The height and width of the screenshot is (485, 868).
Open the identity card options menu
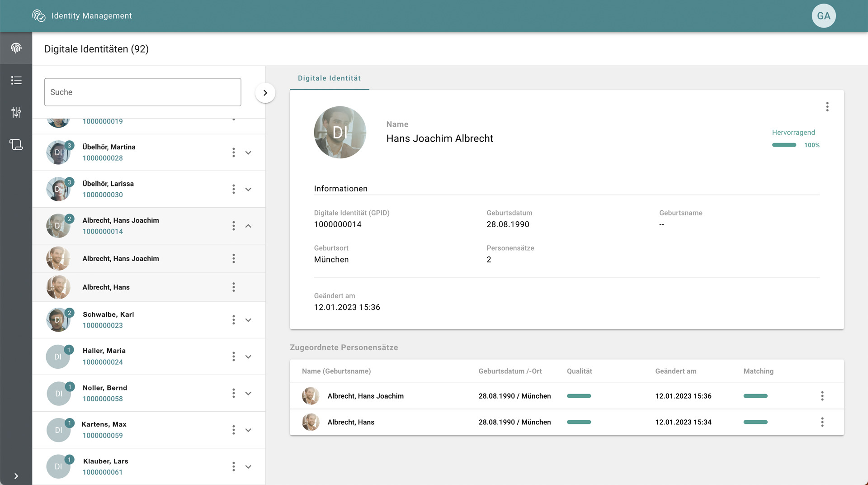(827, 107)
